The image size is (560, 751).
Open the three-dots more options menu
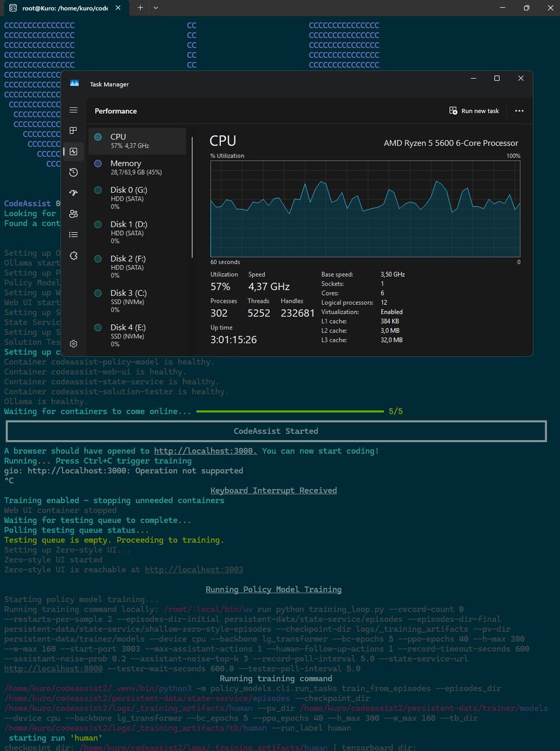tap(519, 111)
